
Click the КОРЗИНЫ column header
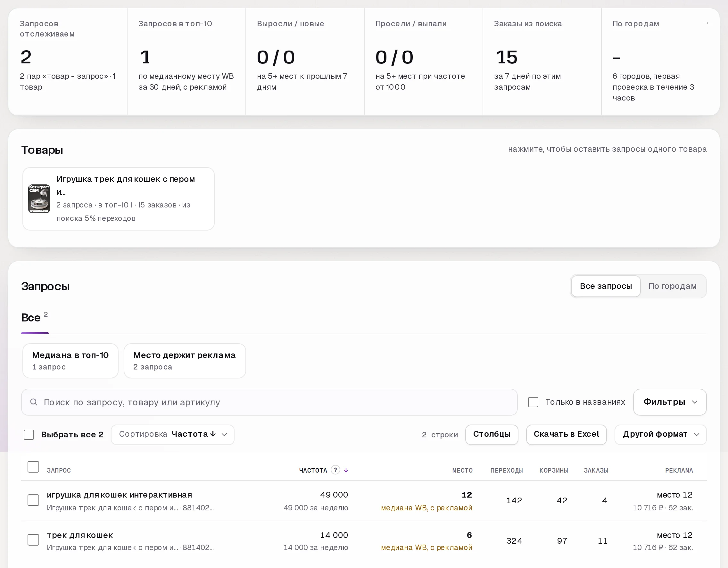tap(554, 470)
